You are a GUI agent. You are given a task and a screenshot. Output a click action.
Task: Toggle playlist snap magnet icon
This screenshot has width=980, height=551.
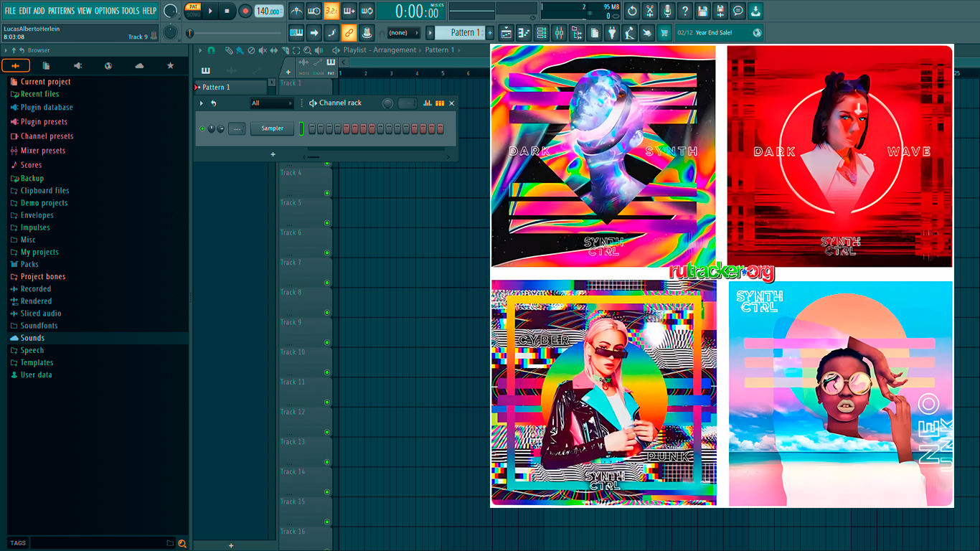[212, 50]
